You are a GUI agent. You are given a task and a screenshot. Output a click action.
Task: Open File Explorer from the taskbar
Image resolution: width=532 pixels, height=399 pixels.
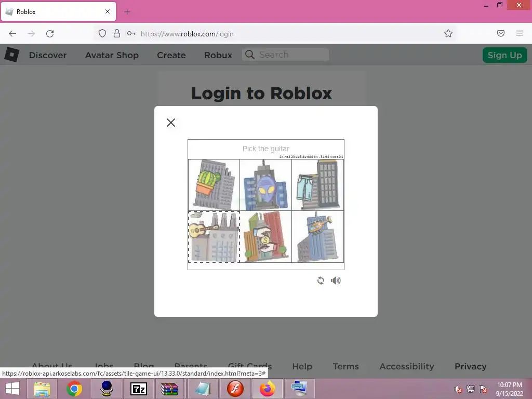pos(42,389)
